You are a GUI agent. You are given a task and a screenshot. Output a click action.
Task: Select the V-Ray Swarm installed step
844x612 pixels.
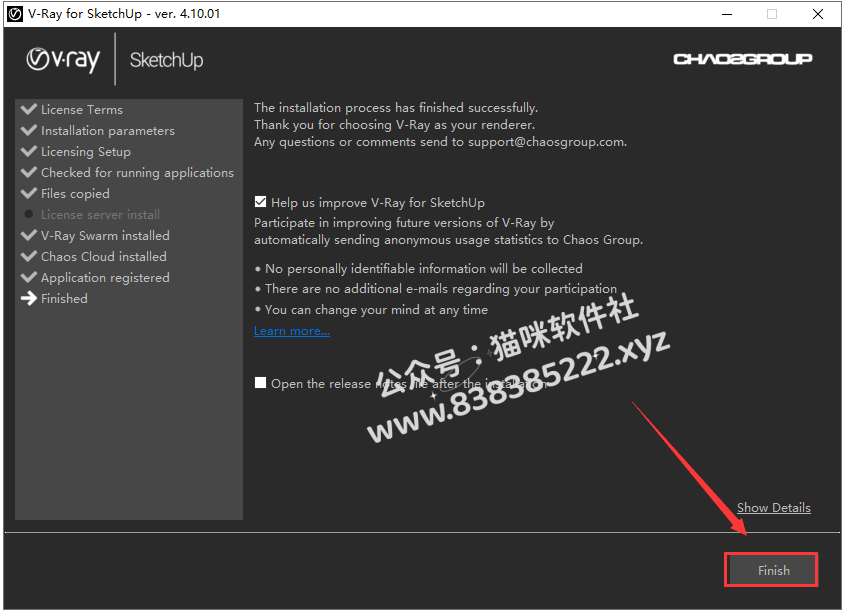tap(105, 236)
